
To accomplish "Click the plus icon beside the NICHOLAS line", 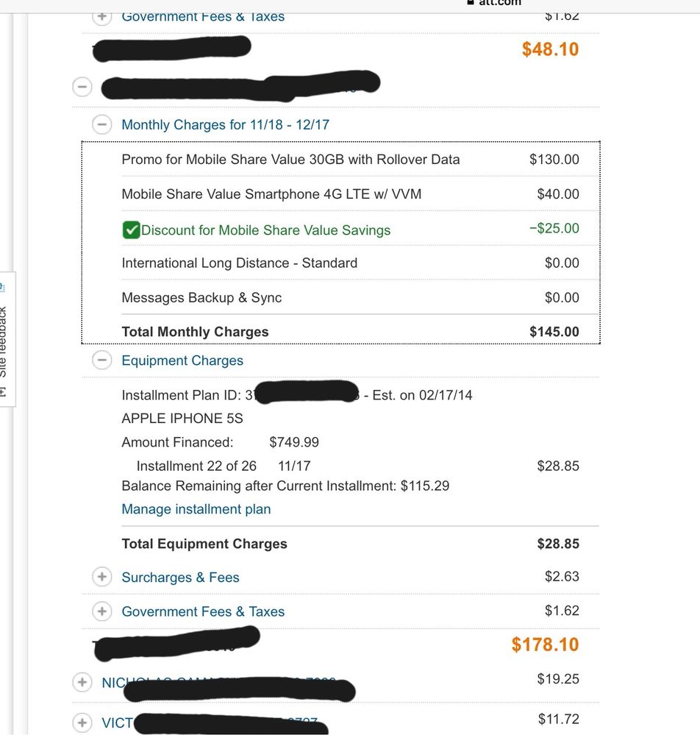I will click(x=82, y=682).
